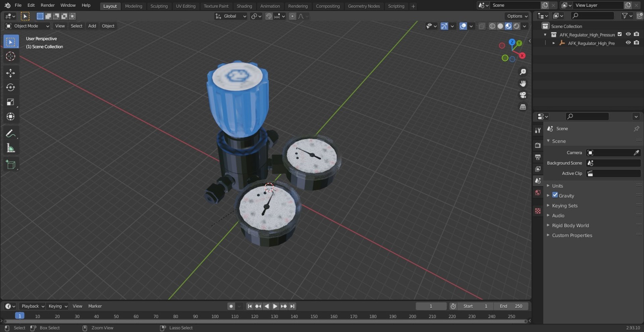This screenshot has width=644, height=332.
Task: Hide AFK_Regulator_High_Pre object eye icon
Action: (628, 43)
